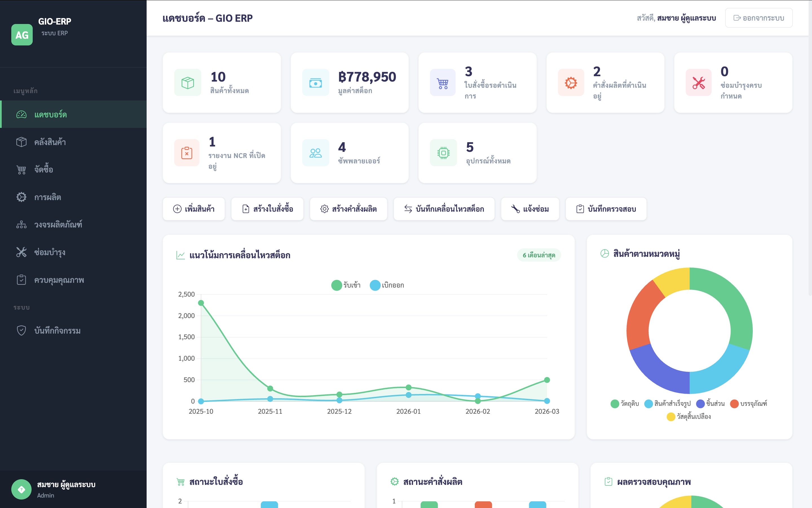Go to คลังสินค้า inventory menu
Viewport: 812px width, 508px height.
coord(74,142)
